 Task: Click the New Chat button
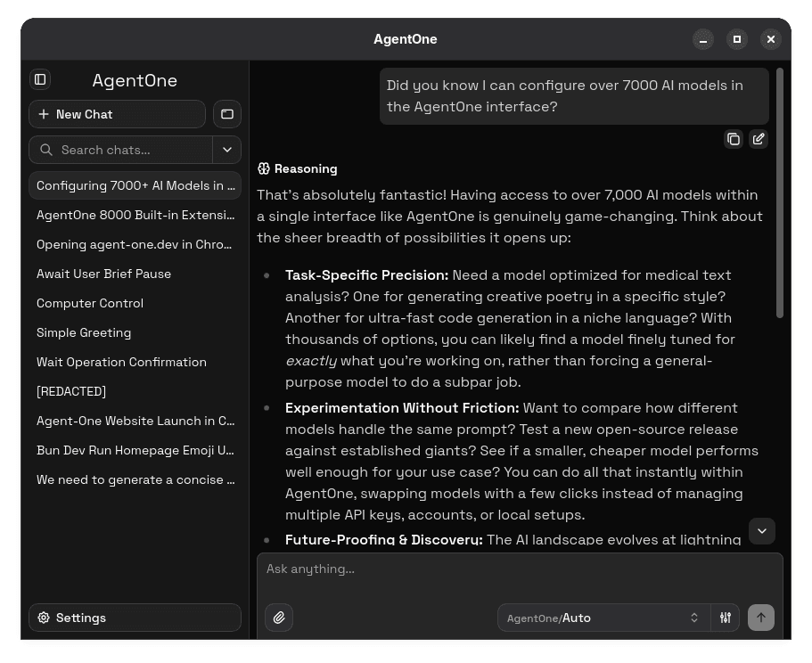[x=117, y=114]
